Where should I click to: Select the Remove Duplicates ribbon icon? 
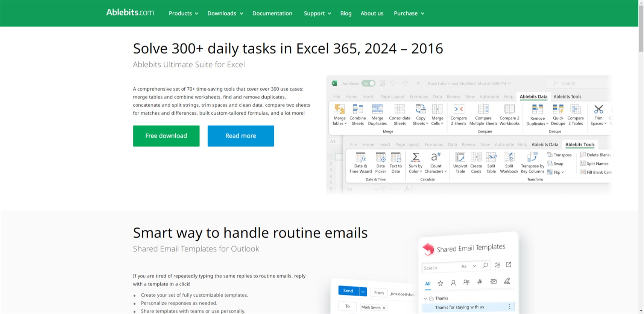point(537,109)
